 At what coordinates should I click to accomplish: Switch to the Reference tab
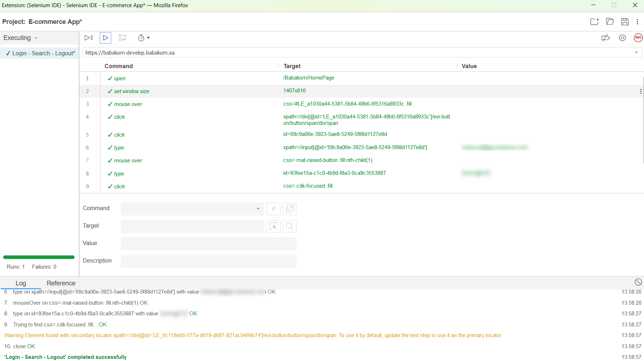click(x=61, y=283)
